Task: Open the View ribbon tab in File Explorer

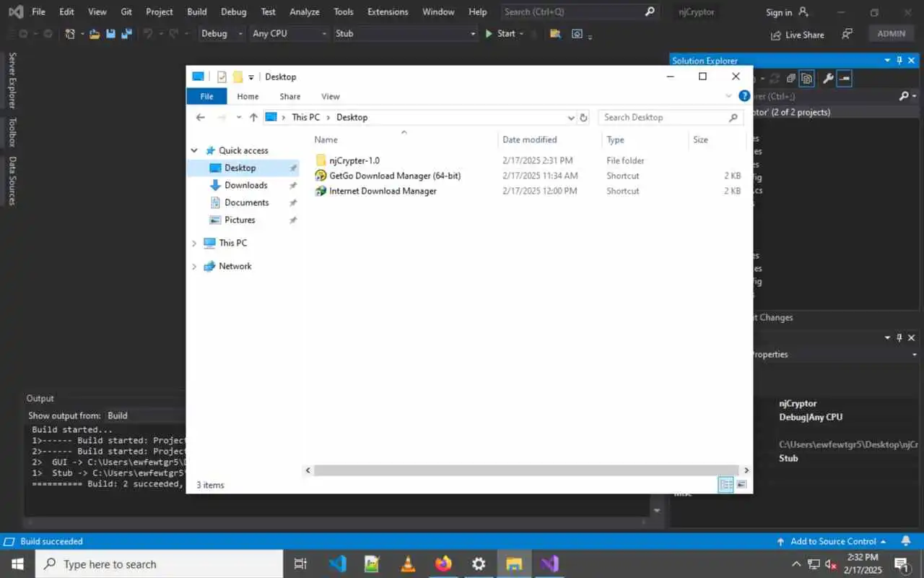Action: 331,96
